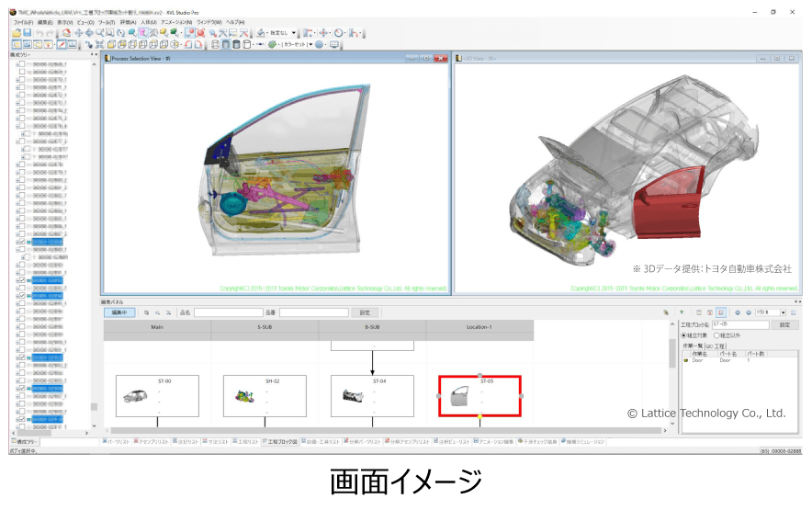Click the blue sphere icon in second toolbar
The height and width of the screenshot is (510, 812).
point(318,44)
